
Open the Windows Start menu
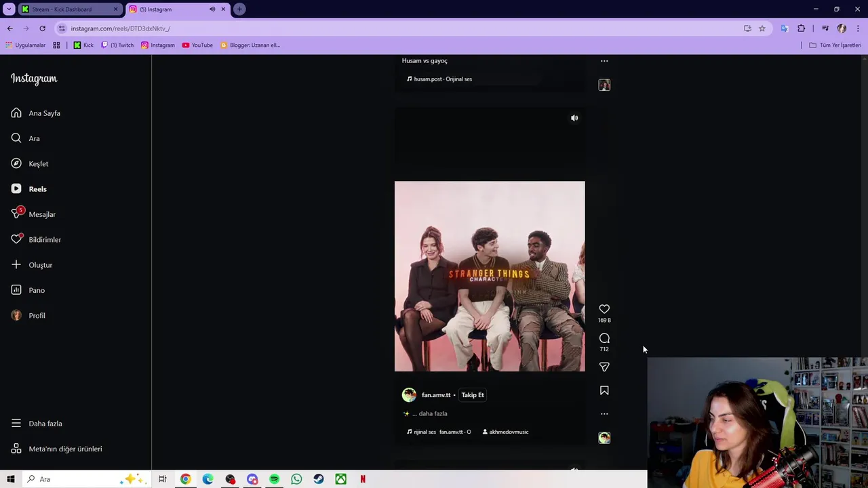pyautogui.click(x=11, y=479)
